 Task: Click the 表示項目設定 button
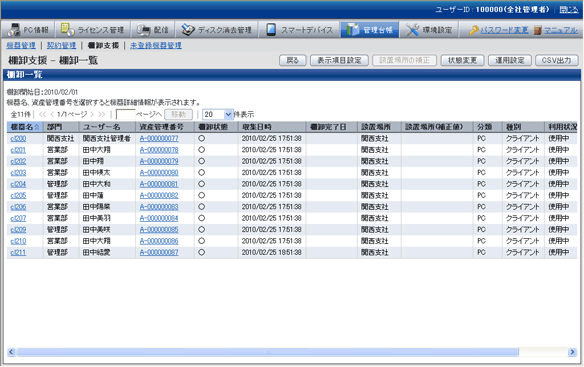(339, 60)
